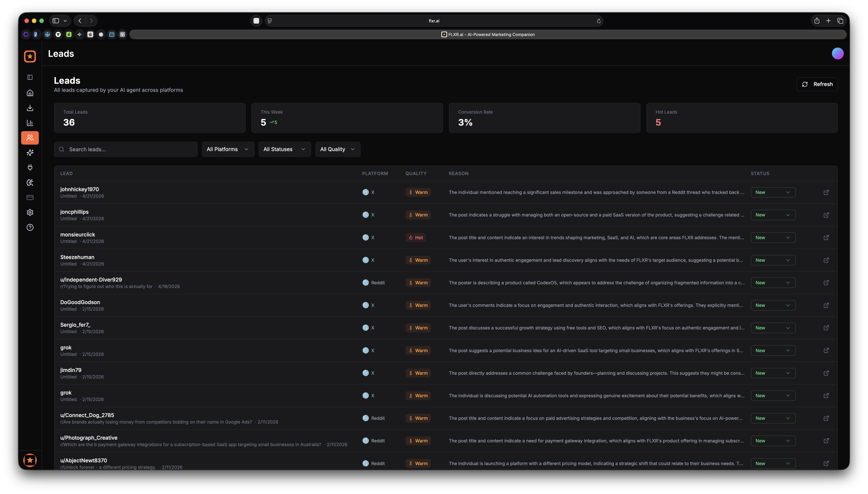Open the All Statuses filter dropdown
Viewport: 868px width, 494px height.
(284, 149)
